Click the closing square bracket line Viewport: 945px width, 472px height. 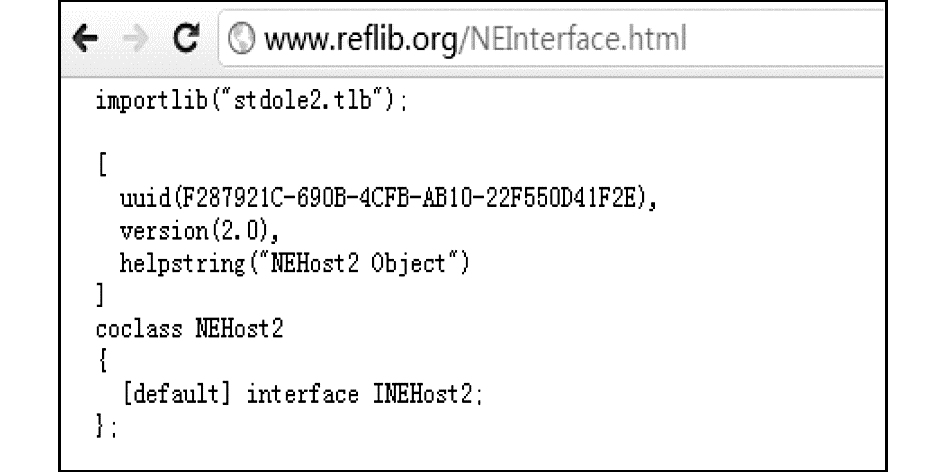coord(100,295)
